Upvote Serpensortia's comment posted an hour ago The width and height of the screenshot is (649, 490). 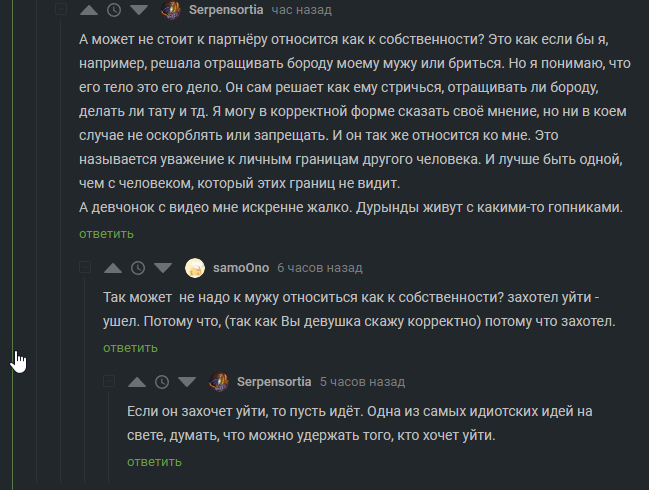click(89, 10)
